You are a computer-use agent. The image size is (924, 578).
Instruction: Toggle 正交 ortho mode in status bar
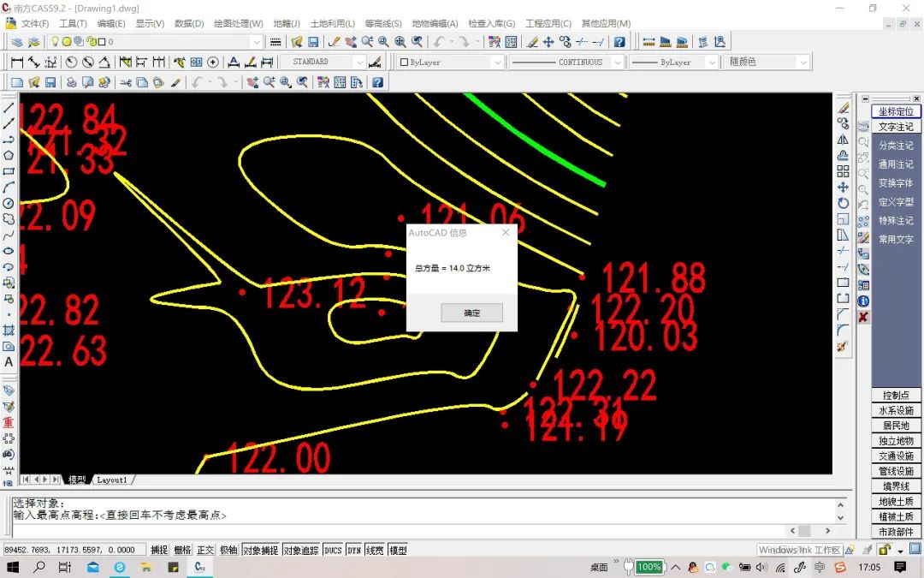tap(205, 550)
